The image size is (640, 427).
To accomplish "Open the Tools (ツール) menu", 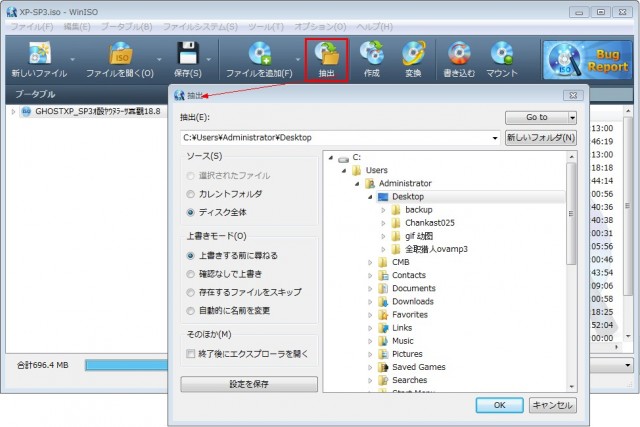I will [x=266, y=27].
